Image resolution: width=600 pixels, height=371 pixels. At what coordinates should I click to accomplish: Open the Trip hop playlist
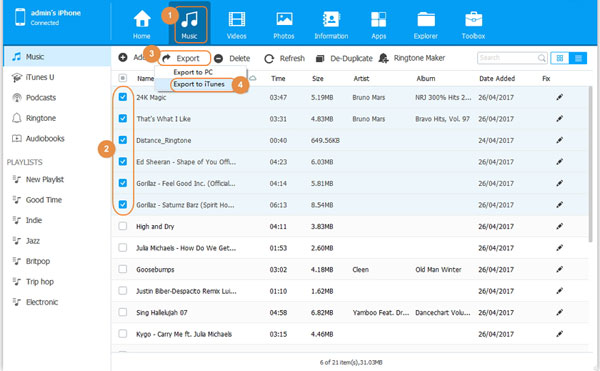[x=57, y=282]
